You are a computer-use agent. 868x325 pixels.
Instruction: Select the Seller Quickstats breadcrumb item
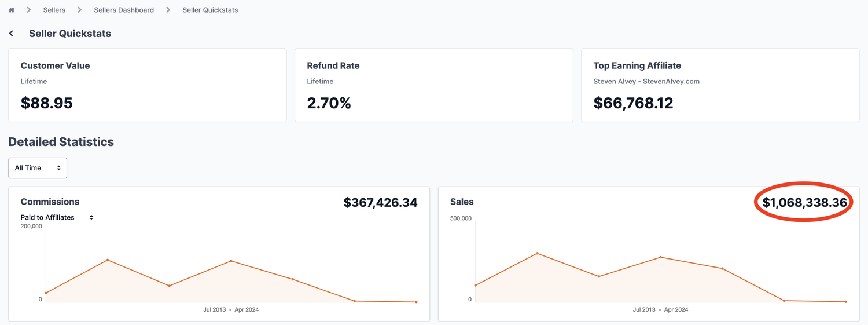210,10
